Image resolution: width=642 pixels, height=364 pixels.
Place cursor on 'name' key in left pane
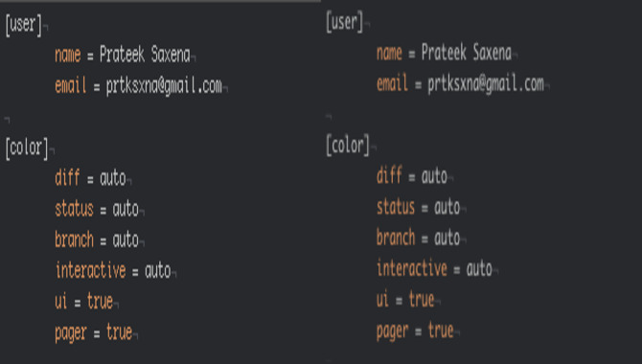coord(68,55)
